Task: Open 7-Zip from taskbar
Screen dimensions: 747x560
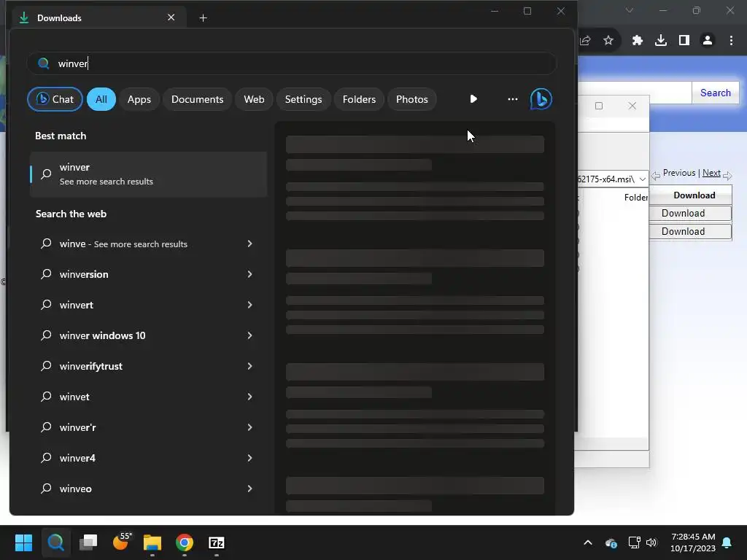Action: [x=217, y=542]
